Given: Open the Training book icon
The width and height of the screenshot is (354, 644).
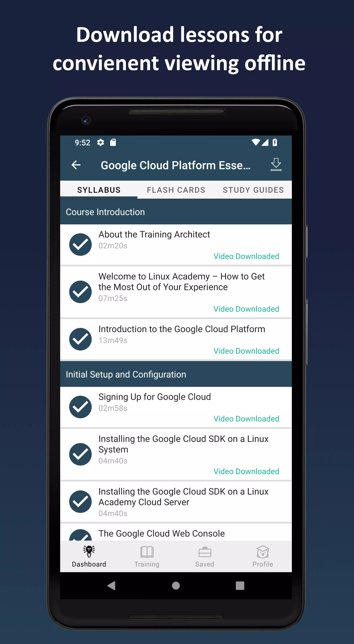Looking at the screenshot, I should coord(147,552).
